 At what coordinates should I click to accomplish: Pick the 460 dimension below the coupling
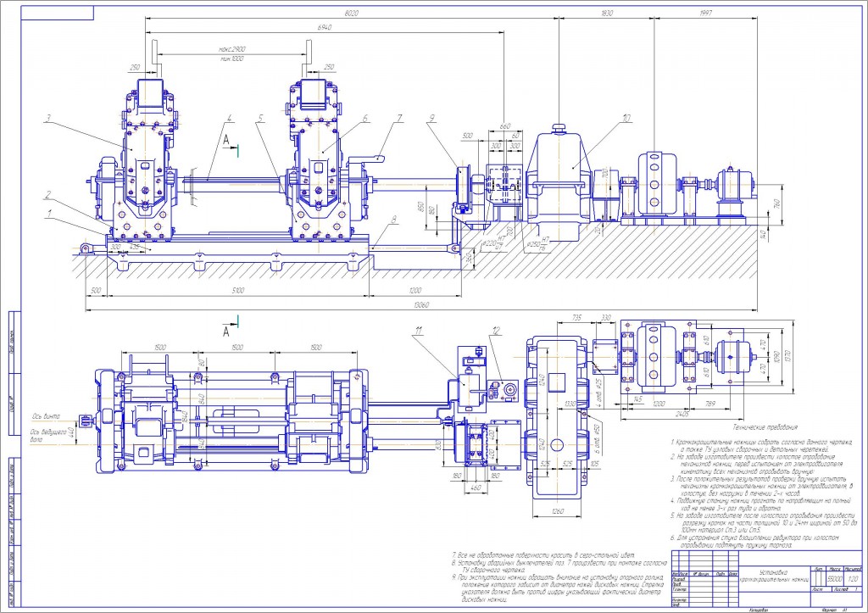pyautogui.click(x=476, y=488)
